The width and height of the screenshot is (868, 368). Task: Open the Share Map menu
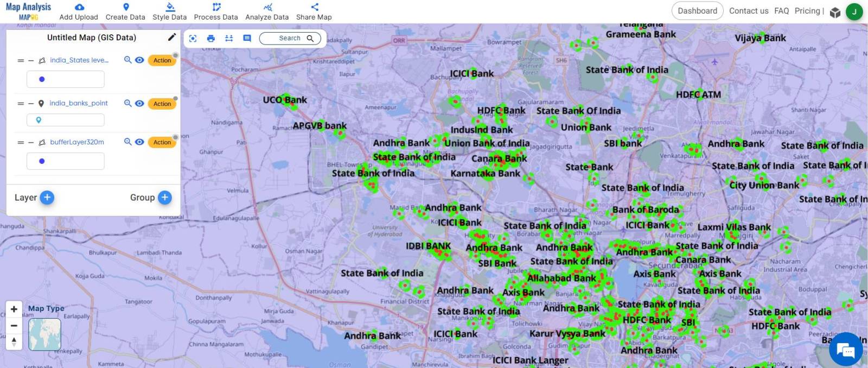tap(314, 11)
